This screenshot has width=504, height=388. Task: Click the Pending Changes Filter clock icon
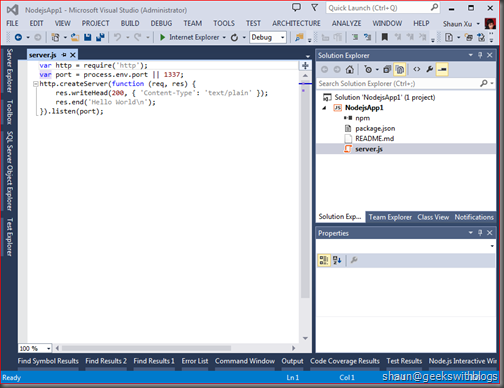point(368,69)
